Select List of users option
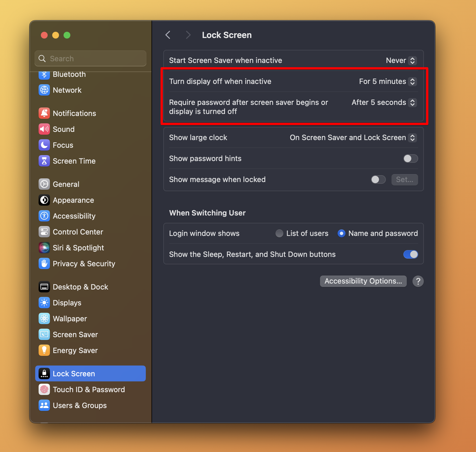 click(x=279, y=233)
